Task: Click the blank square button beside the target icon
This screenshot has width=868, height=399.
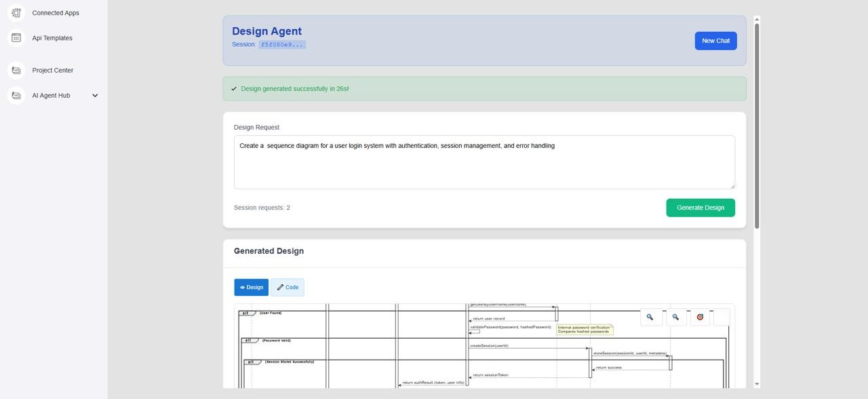Action: pyautogui.click(x=722, y=317)
